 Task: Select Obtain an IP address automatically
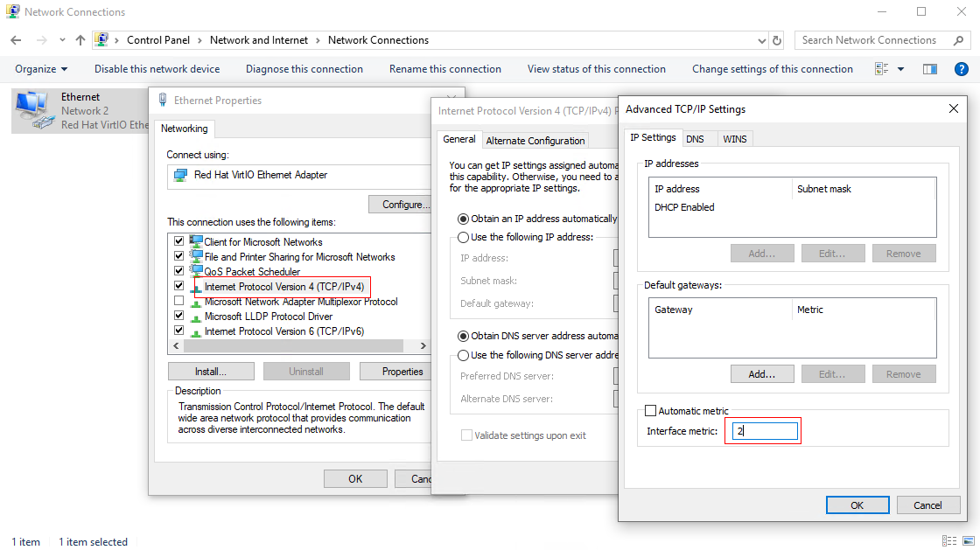pyautogui.click(x=463, y=219)
